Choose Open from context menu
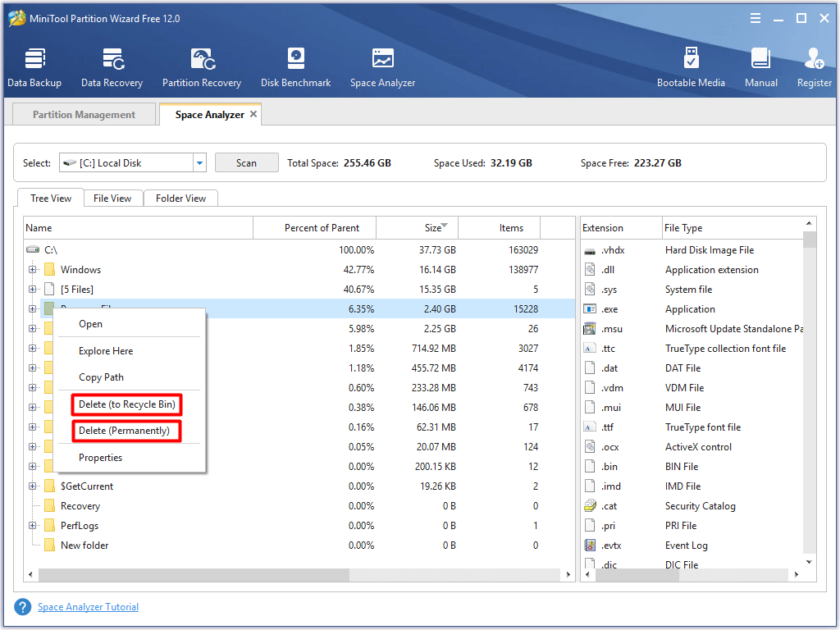The width and height of the screenshot is (840, 630). pyautogui.click(x=130, y=324)
